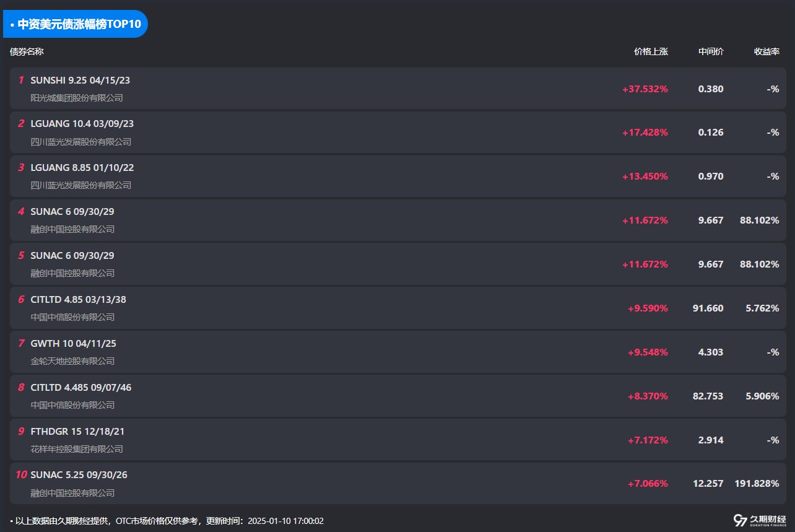The width and height of the screenshot is (795, 532).
Task: Open bond CITLTD 4.85 03/13/38
Action: [x=79, y=299]
